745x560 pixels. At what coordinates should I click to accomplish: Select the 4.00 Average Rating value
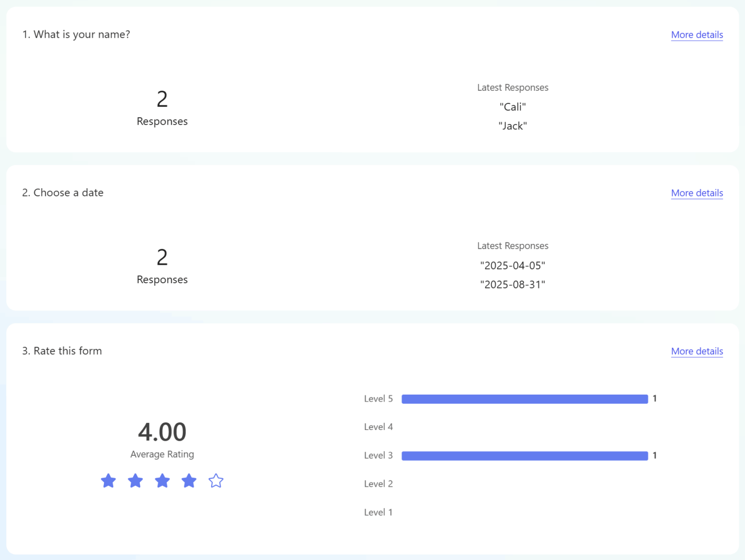tap(162, 432)
